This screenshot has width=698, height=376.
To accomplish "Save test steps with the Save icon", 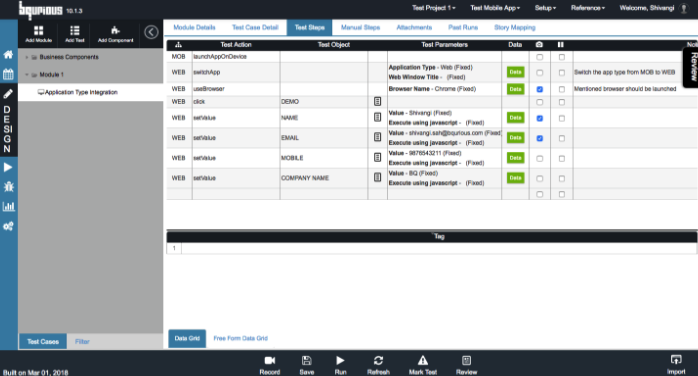I will tap(307, 360).
